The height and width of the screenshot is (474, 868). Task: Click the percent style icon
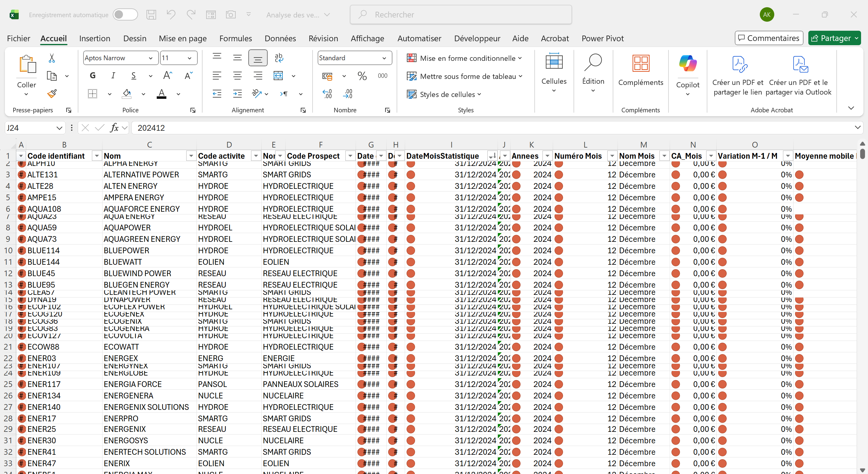[x=362, y=76]
